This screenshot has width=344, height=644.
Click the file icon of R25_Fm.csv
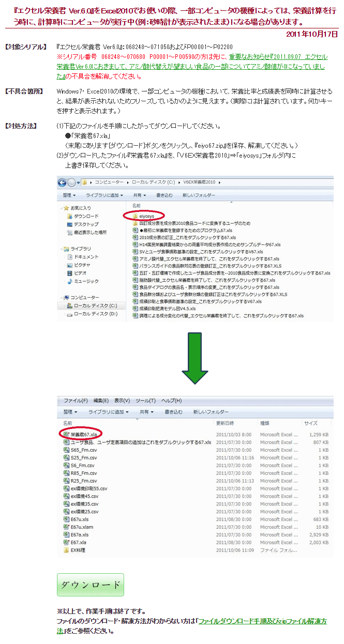tap(66, 481)
